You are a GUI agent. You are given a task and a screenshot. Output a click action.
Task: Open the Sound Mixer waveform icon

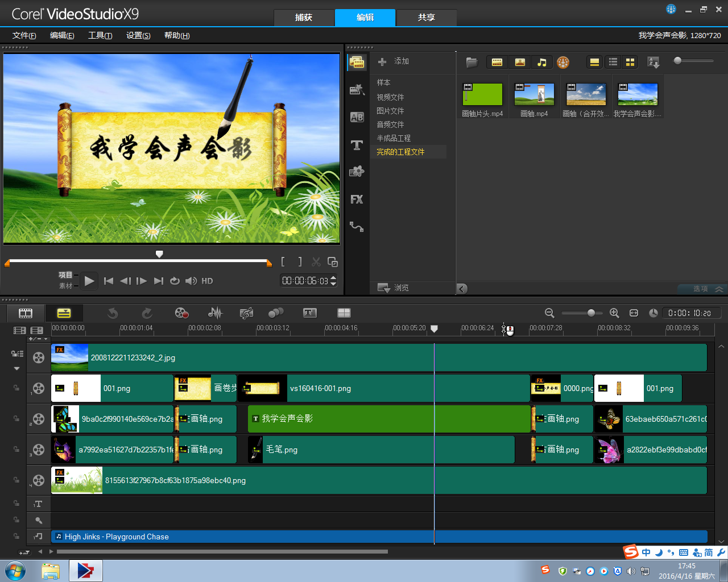[215, 313]
